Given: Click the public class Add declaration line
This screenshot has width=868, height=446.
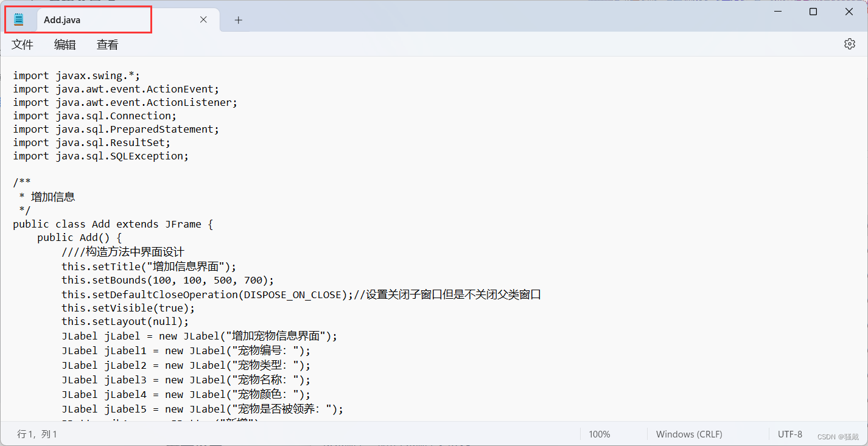Looking at the screenshot, I should [113, 223].
